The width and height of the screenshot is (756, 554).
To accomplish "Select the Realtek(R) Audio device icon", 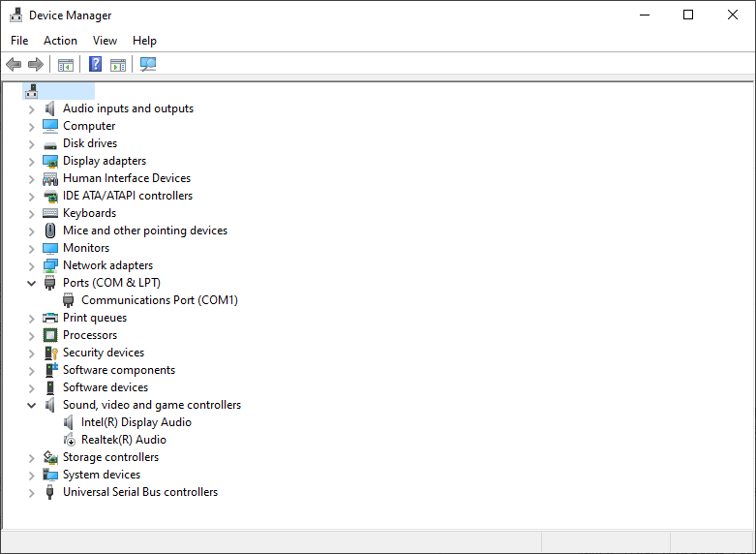I will 70,440.
